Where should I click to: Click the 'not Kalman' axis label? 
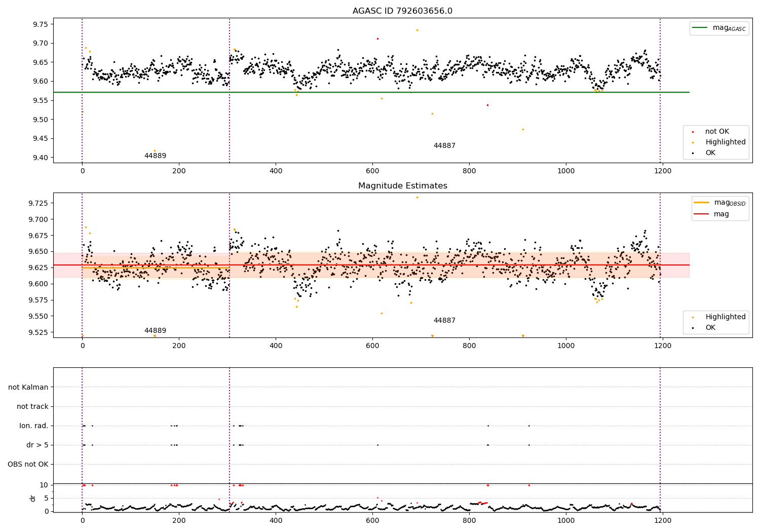tap(28, 388)
